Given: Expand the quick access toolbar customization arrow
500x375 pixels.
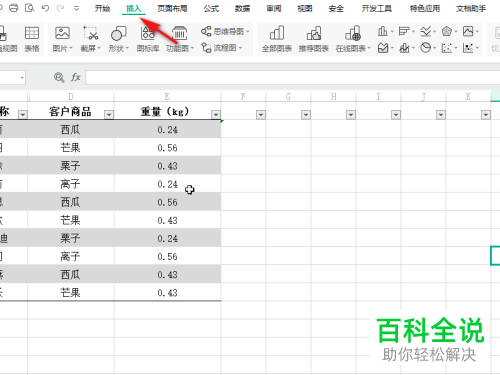Looking at the screenshot, I should 76,8.
